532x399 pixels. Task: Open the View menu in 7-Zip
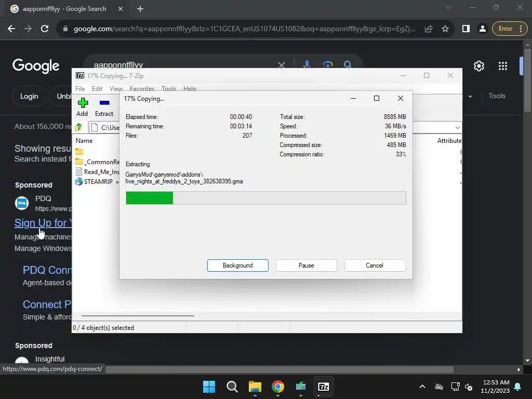(116, 88)
